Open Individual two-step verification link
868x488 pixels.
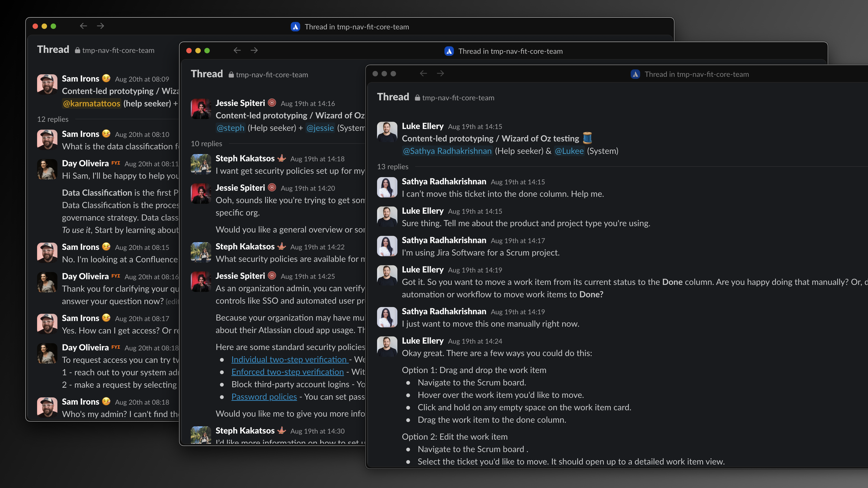tap(289, 359)
